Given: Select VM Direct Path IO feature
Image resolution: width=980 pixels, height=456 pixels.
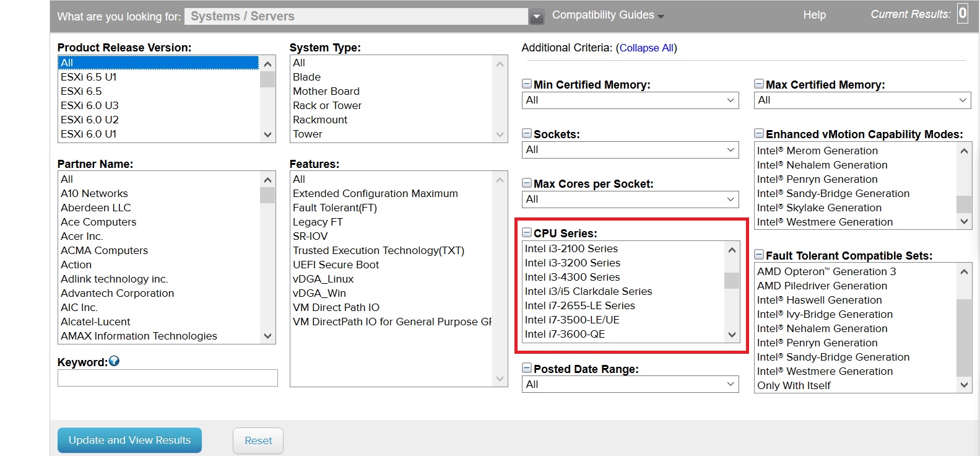Looking at the screenshot, I should click(x=391, y=307).
